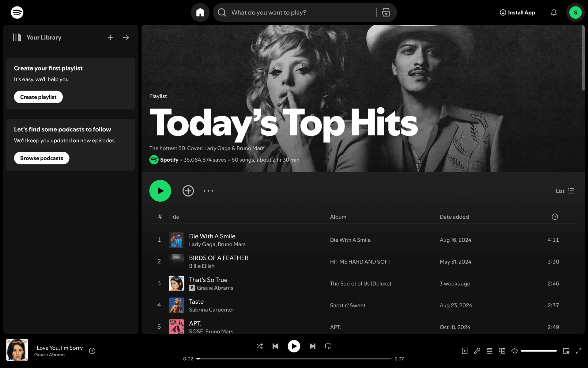Open The Secret of Us (Deluxe) album
Viewport: 588px width, 368px height.
pos(360,284)
